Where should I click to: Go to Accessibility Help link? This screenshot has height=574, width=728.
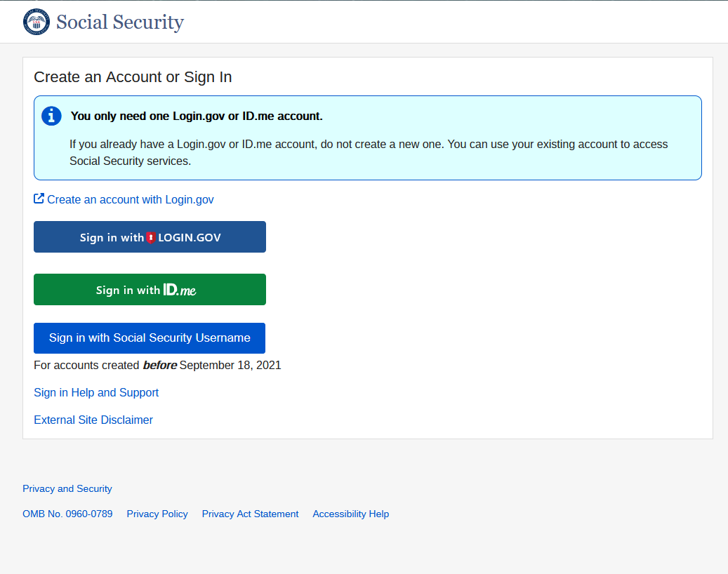pos(351,514)
